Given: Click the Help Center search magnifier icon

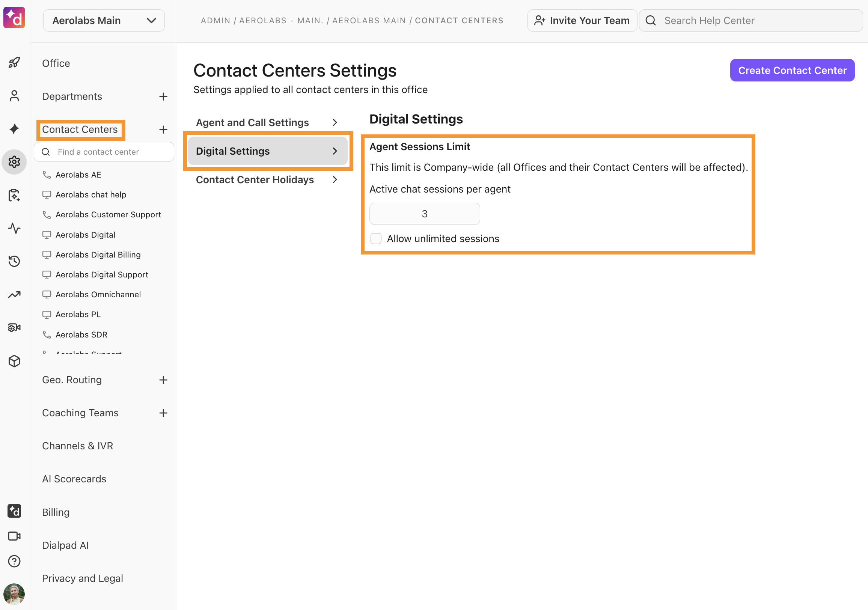Looking at the screenshot, I should (651, 20).
